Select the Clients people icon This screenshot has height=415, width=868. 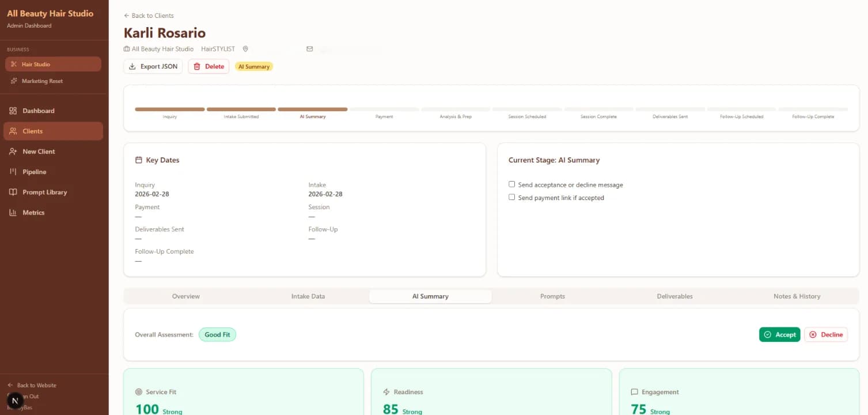(x=13, y=131)
